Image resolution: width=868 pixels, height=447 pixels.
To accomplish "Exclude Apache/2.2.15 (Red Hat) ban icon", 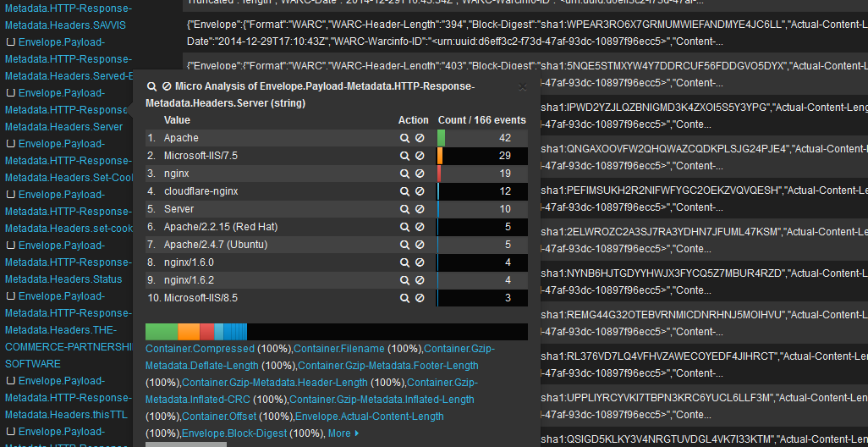I will click(420, 227).
